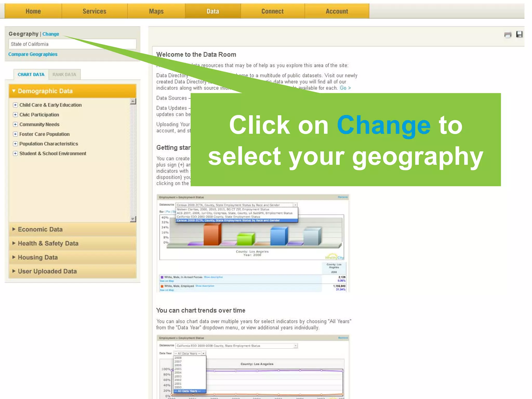Select the Data menu item
Screen dimensions: 532x399
(x=213, y=11)
